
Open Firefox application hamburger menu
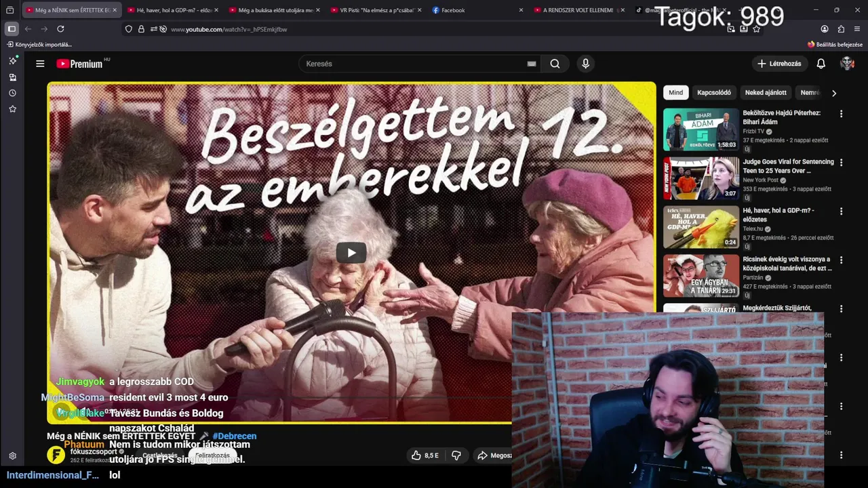pyautogui.click(x=857, y=29)
